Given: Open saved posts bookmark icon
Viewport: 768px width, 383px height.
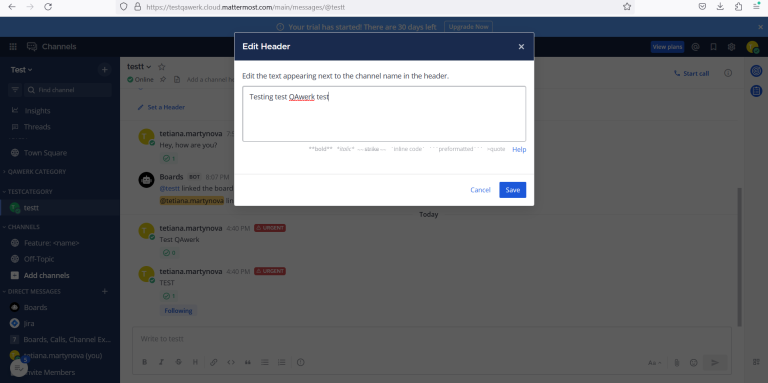Looking at the screenshot, I should [713, 47].
